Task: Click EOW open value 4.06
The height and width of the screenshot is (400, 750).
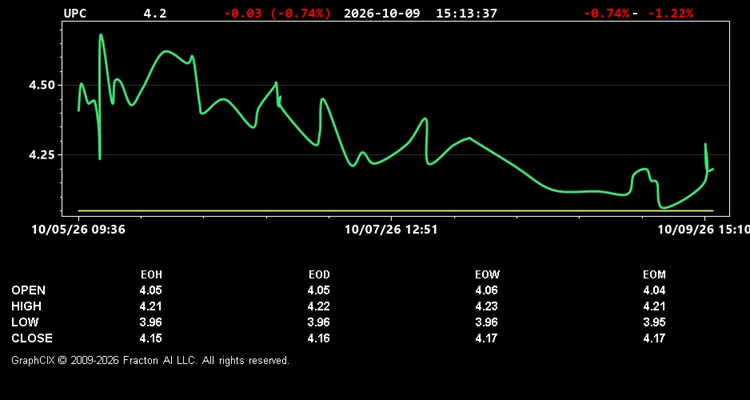Action: tap(486, 290)
